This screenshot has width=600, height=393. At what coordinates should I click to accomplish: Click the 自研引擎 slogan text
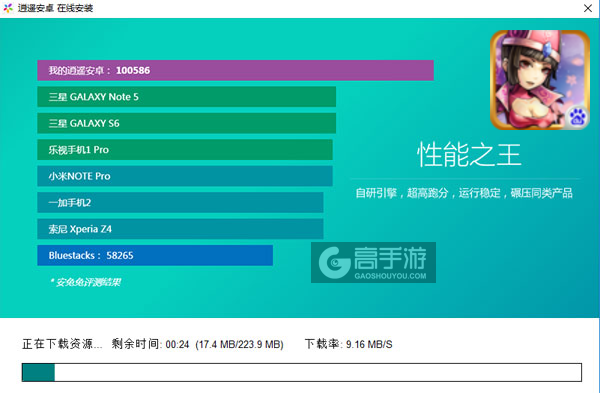[x=464, y=193]
